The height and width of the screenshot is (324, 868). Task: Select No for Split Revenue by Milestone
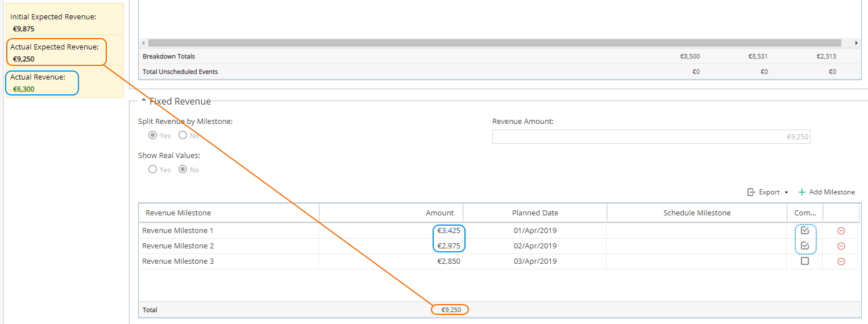pos(182,135)
